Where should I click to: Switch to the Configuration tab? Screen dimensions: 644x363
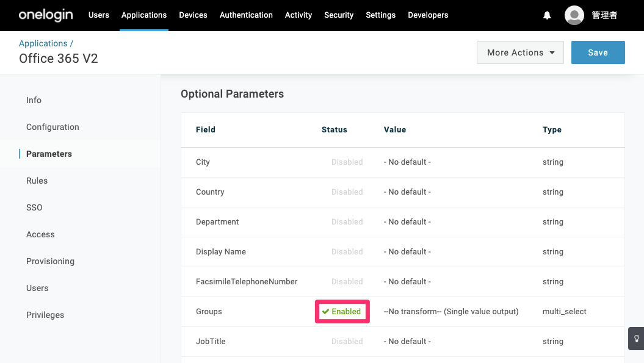pyautogui.click(x=52, y=127)
